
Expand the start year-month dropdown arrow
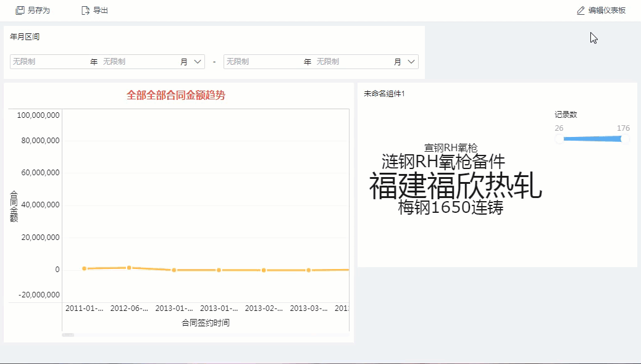coord(198,62)
